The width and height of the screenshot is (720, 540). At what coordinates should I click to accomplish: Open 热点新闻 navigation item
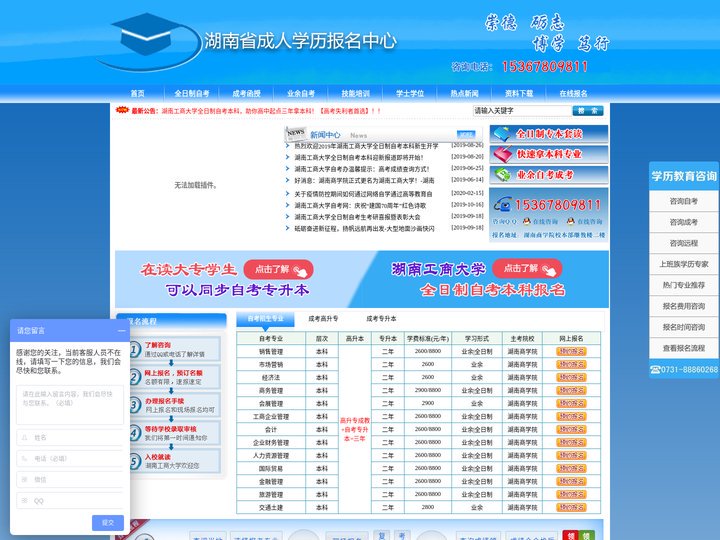pos(464,94)
